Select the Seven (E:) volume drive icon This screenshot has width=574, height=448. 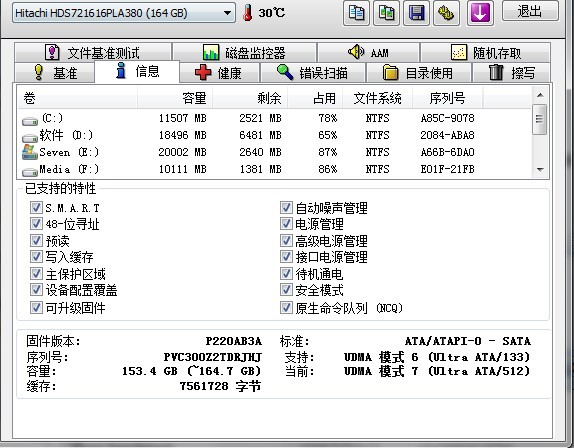[x=29, y=152]
